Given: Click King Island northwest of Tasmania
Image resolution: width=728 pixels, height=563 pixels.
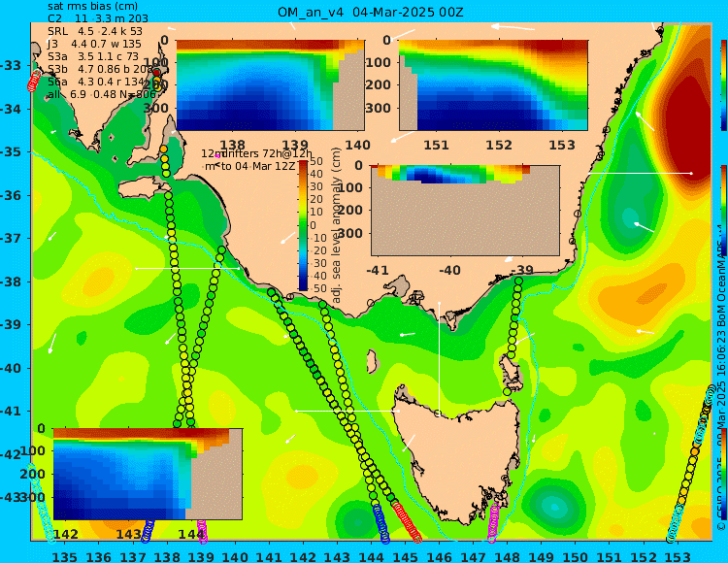Looking at the screenshot, I should [x=373, y=361].
